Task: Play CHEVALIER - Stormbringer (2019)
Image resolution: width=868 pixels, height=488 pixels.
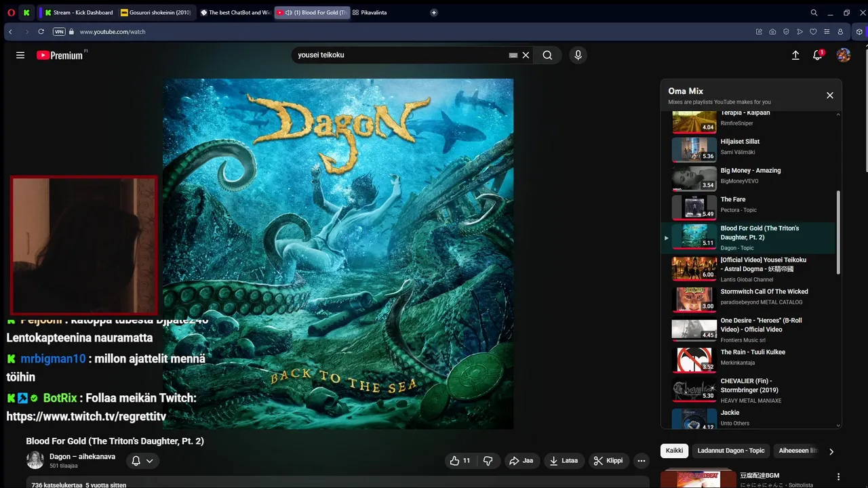Action: 749,390
